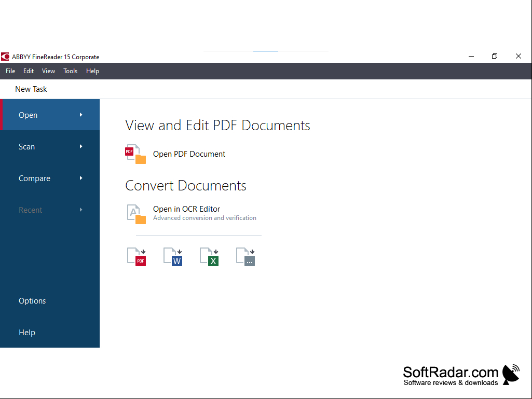Minimize the FineReader window
This screenshot has width=532, height=399.
(x=471, y=57)
